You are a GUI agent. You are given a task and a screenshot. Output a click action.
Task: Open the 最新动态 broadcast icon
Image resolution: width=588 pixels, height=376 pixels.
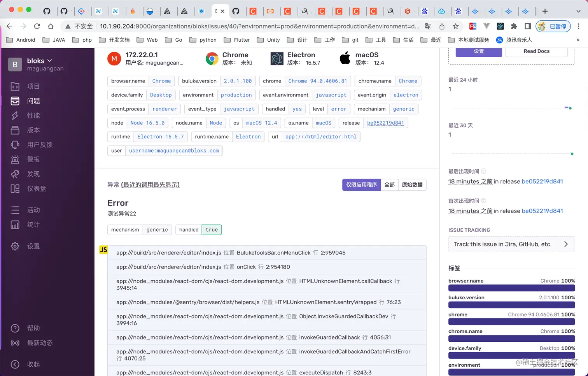tap(15, 343)
